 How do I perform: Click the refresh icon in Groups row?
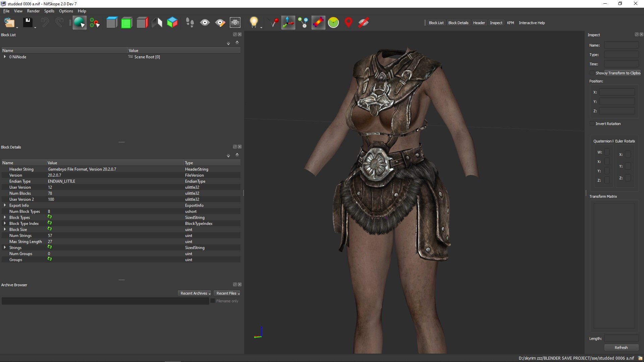click(50, 259)
